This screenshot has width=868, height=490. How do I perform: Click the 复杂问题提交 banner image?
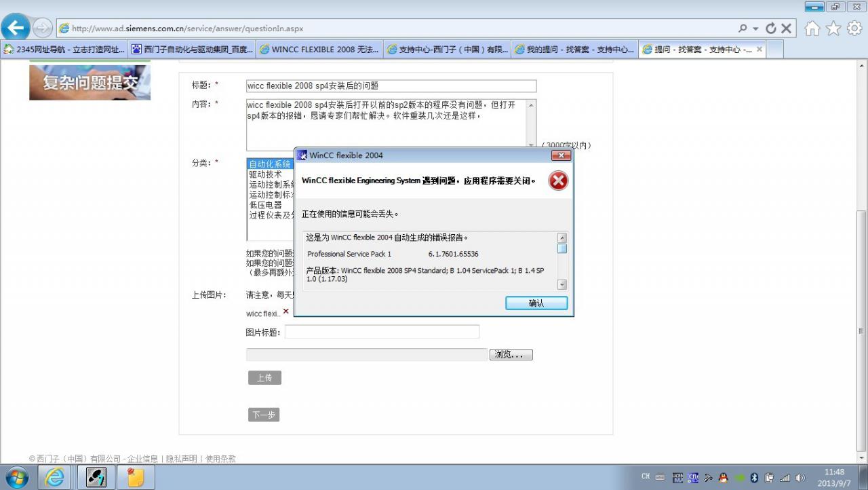point(90,82)
